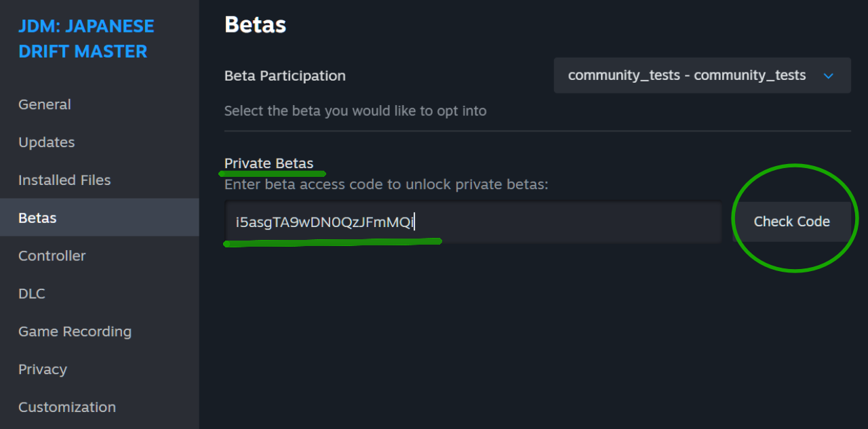This screenshot has width=868, height=429.
Task: Open Game Recording settings
Action: point(75,331)
